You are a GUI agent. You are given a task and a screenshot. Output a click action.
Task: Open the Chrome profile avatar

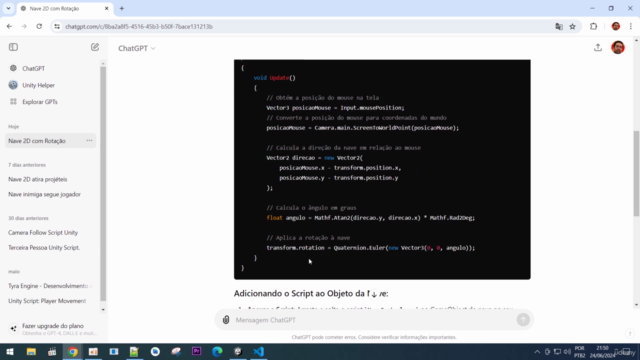point(616,27)
